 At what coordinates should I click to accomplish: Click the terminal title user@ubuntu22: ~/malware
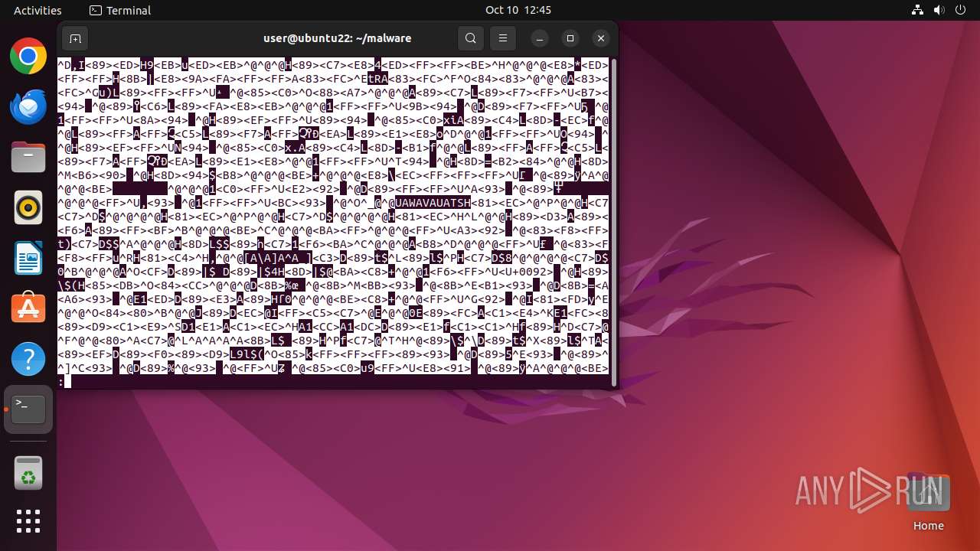[338, 38]
